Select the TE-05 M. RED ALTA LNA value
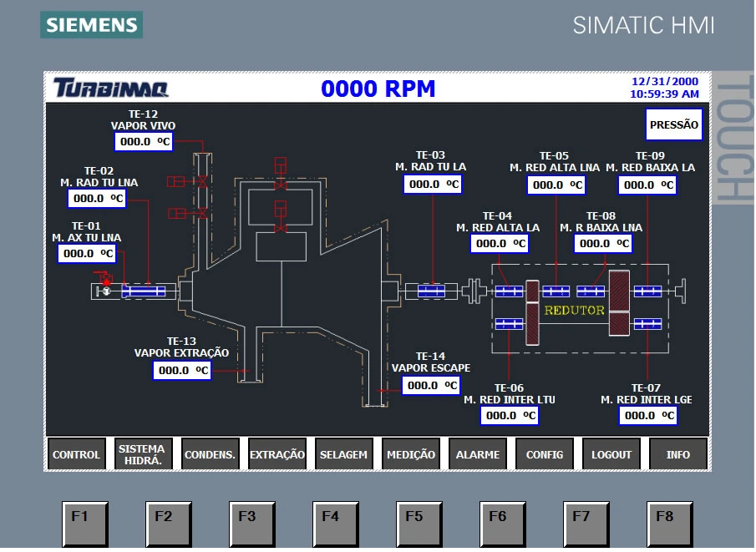Image resolution: width=756 pixels, height=552 pixels. coord(556,185)
